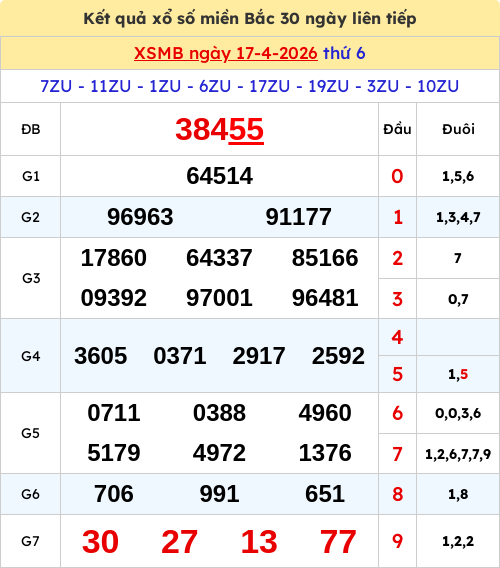500x568 pixels.
Task: Select G2 number 96963
Action: [x=140, y=217]
